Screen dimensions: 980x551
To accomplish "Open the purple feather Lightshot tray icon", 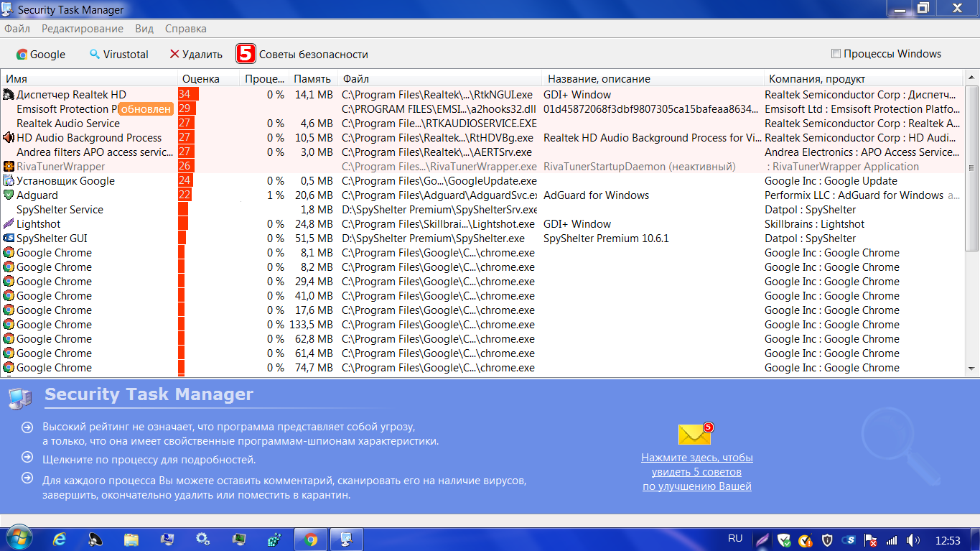I will 762,540.
